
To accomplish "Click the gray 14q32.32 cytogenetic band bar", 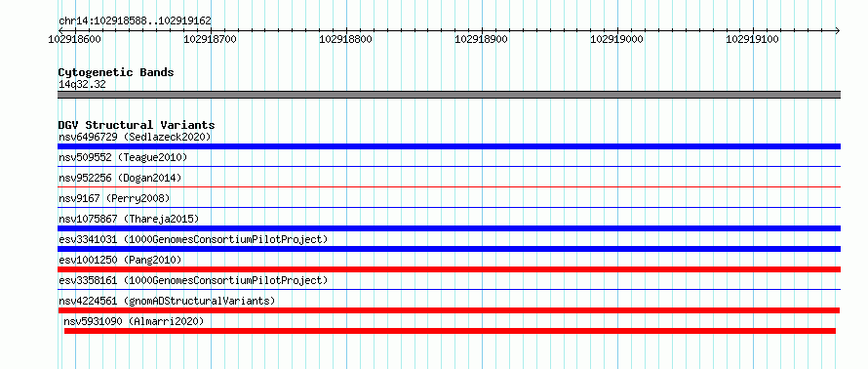I will (x=449, y=95).
